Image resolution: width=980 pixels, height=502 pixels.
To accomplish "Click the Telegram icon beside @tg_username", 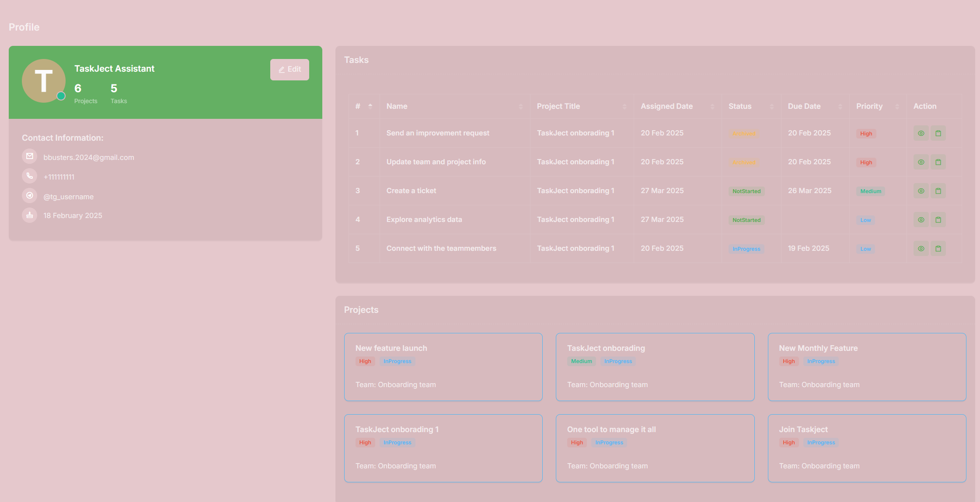I will [29, 195].
